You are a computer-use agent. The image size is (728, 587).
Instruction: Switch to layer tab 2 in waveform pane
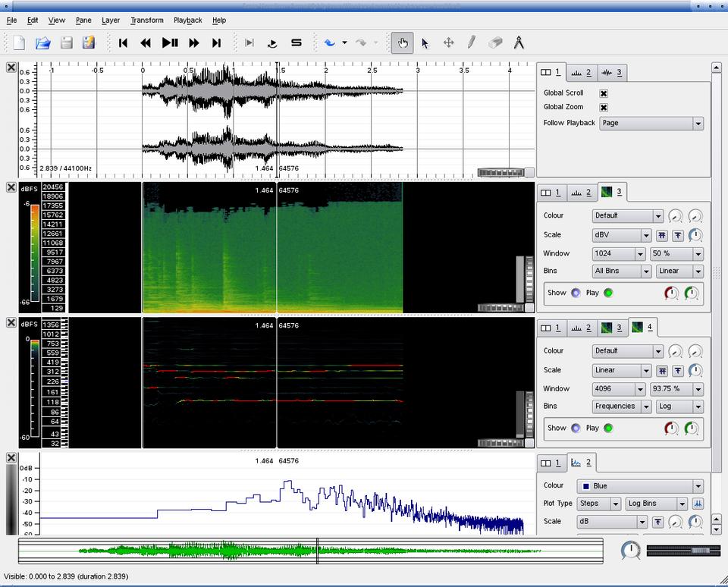coord(581,73)
